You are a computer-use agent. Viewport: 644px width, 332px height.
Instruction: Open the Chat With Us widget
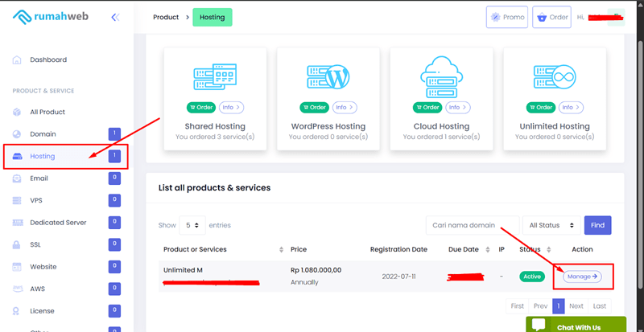(576, 324)
